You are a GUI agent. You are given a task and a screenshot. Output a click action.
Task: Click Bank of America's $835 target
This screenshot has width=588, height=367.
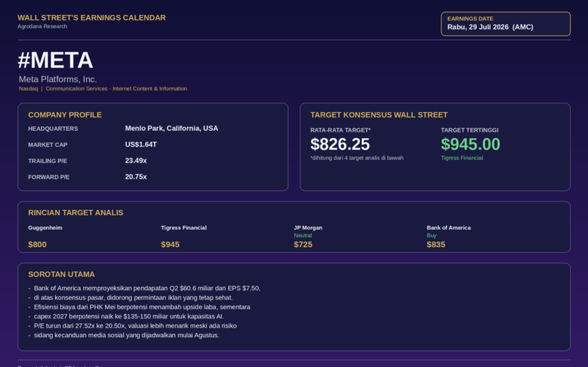436,245
